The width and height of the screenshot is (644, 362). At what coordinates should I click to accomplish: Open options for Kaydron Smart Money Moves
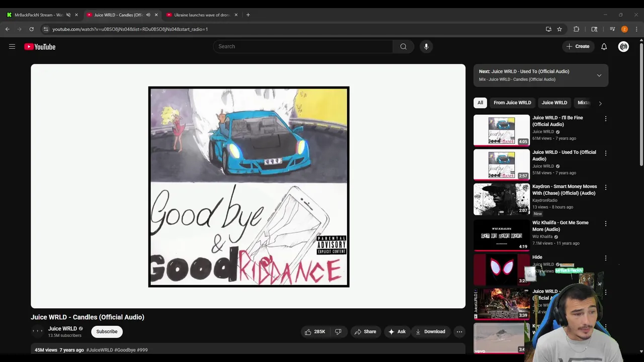(606, 188)
